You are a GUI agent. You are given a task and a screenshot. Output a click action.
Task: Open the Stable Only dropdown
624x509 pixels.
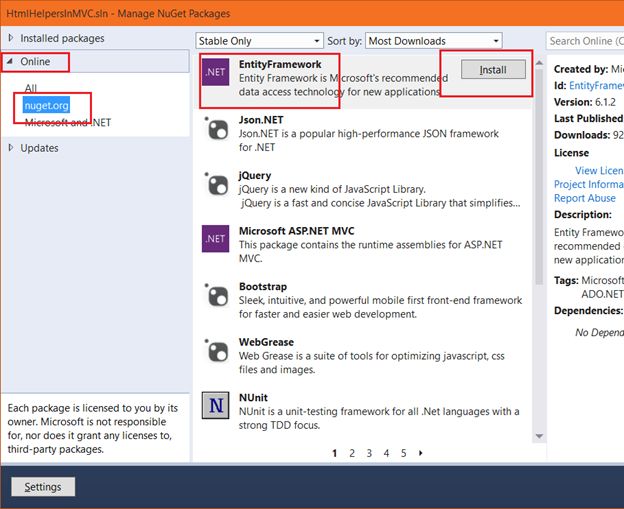coord(259,41)
